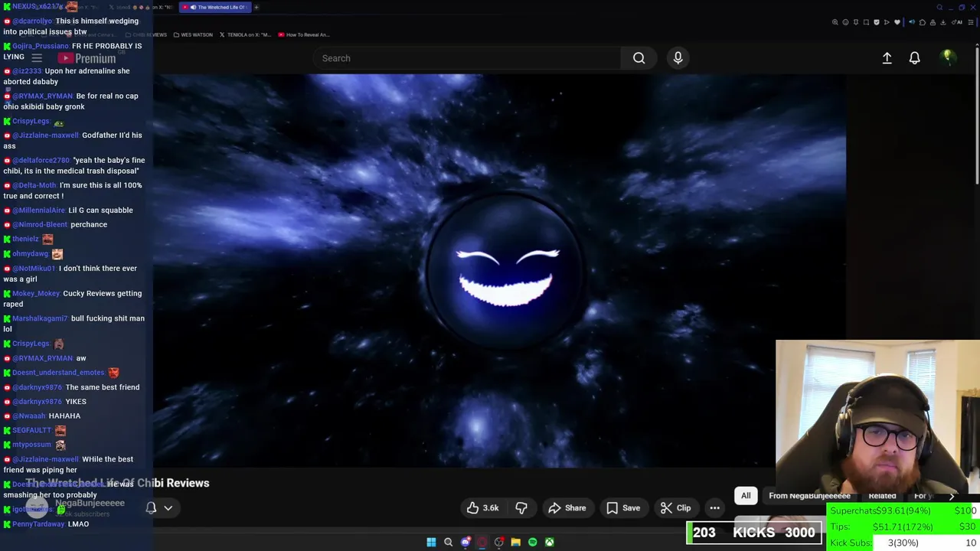
Task: Click the profile stamp toolbar icon
Action: pyautogui.click(x=933, y=22)
